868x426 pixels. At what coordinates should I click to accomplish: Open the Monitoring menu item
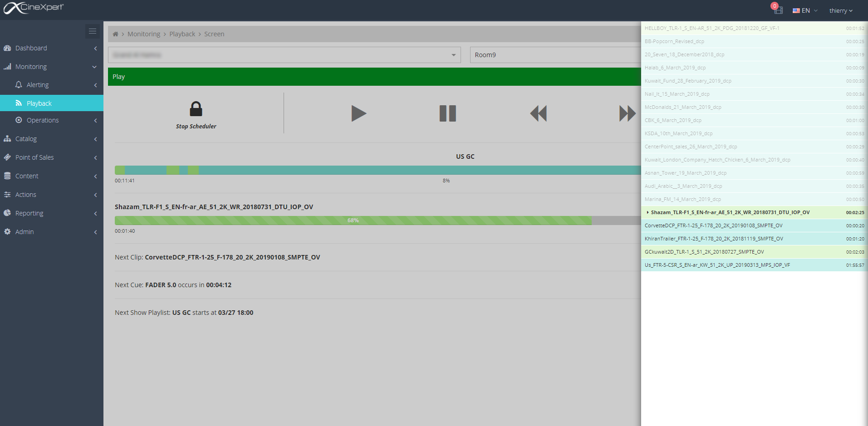tap(52, 67)
